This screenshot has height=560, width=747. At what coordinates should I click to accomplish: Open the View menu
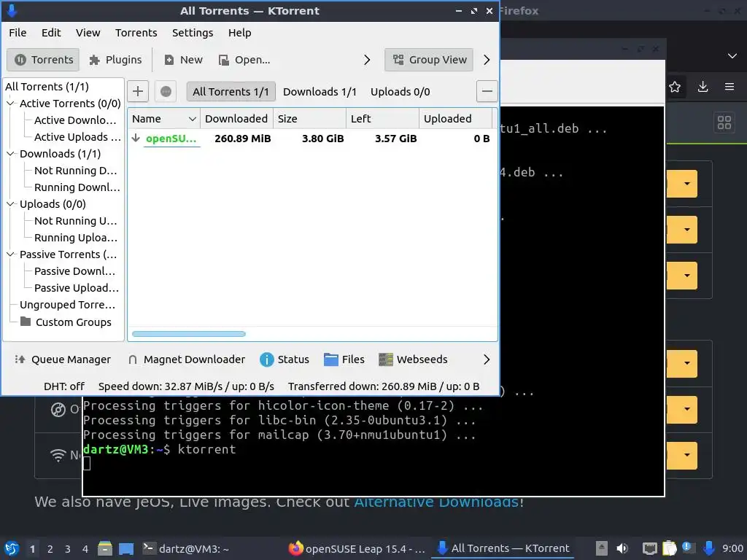88,32
